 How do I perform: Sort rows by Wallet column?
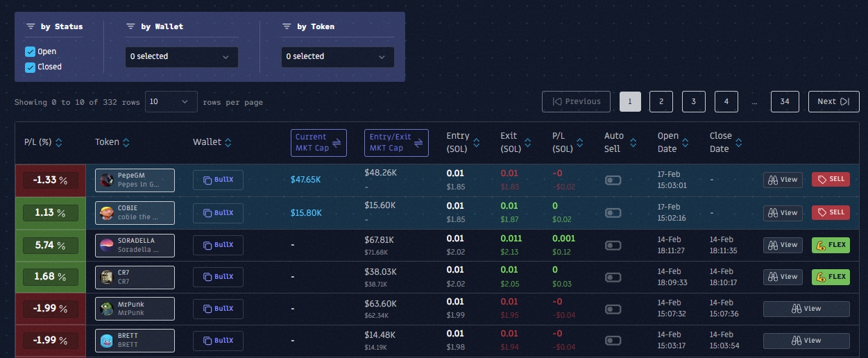coord(228,142)
